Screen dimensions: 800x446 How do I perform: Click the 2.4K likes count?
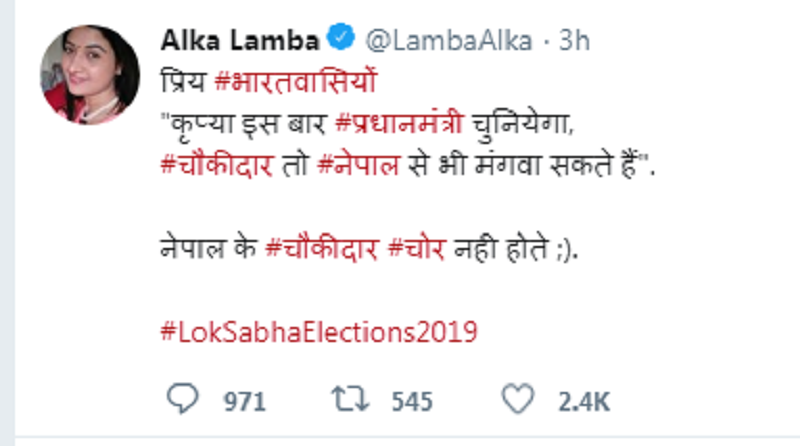point(584,402)
